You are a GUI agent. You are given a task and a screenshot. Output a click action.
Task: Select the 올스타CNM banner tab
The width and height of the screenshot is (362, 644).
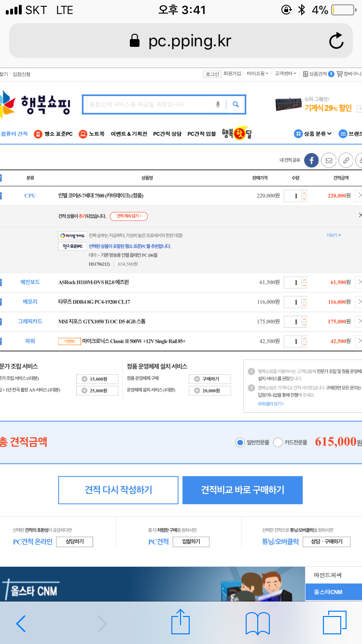pyautogui.click(x=334, y=592)
